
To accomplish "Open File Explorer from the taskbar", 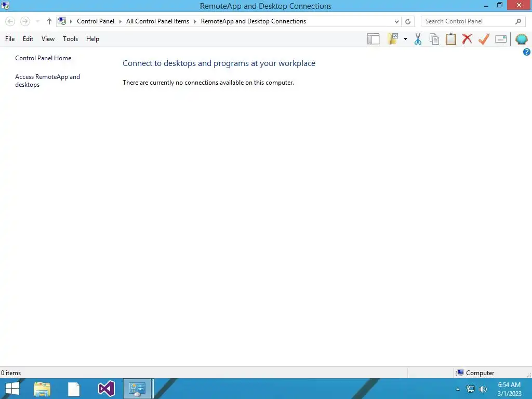I will [x=42, y=389].
